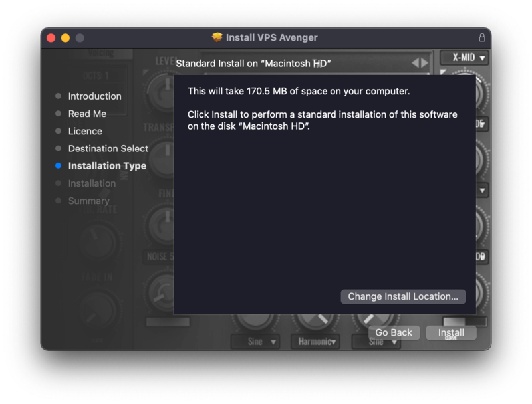Click Install to start the installation
The image size is (532, 404).
[x=451, y=332]
